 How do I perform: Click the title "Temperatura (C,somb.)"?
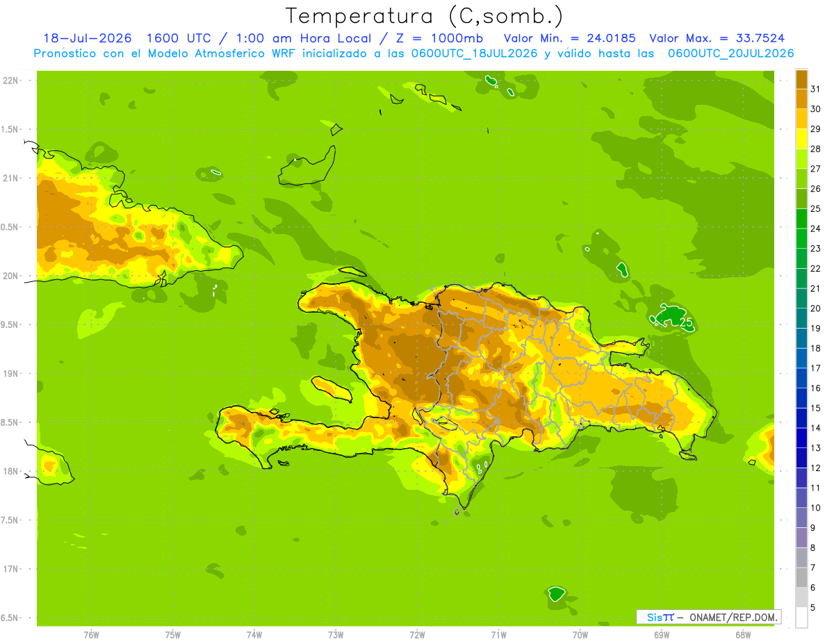[425, 16]
